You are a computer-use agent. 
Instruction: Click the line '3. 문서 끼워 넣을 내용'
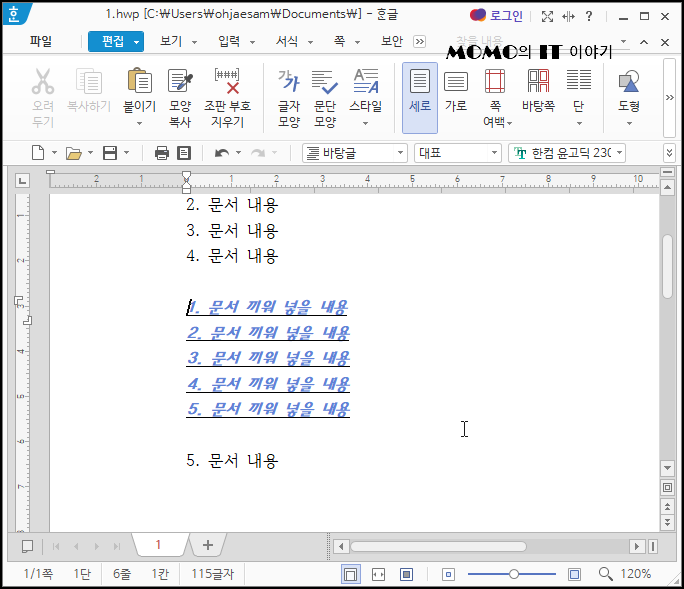pyautogui.click(x=269, y=359)
